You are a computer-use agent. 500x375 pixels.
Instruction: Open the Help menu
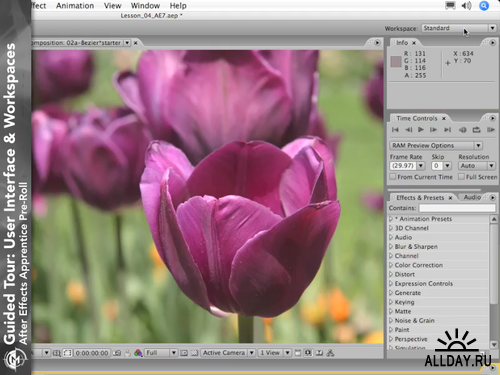click(x=178, y=6)
